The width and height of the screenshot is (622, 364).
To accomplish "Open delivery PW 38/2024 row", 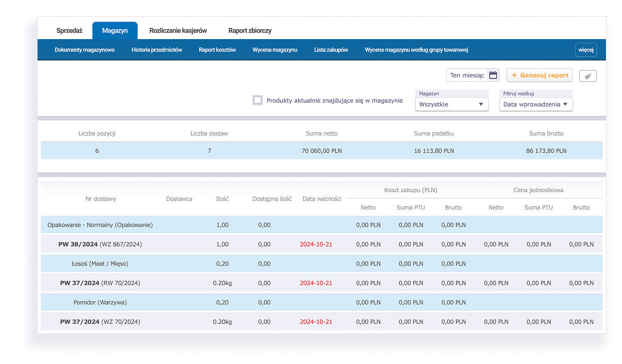I will pos(321,244).
